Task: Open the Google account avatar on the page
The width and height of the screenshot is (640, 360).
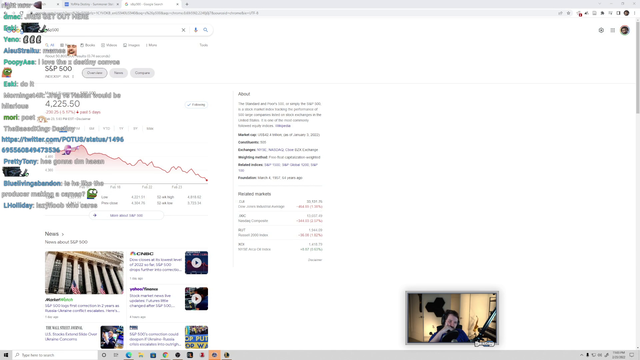Action: (624, 30)
